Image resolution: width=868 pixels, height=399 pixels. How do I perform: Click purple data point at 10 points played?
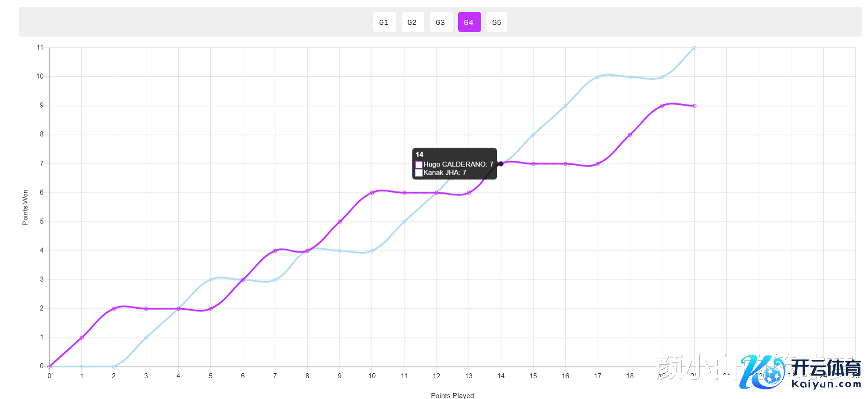pyautogui.click(x=372, y=193)
